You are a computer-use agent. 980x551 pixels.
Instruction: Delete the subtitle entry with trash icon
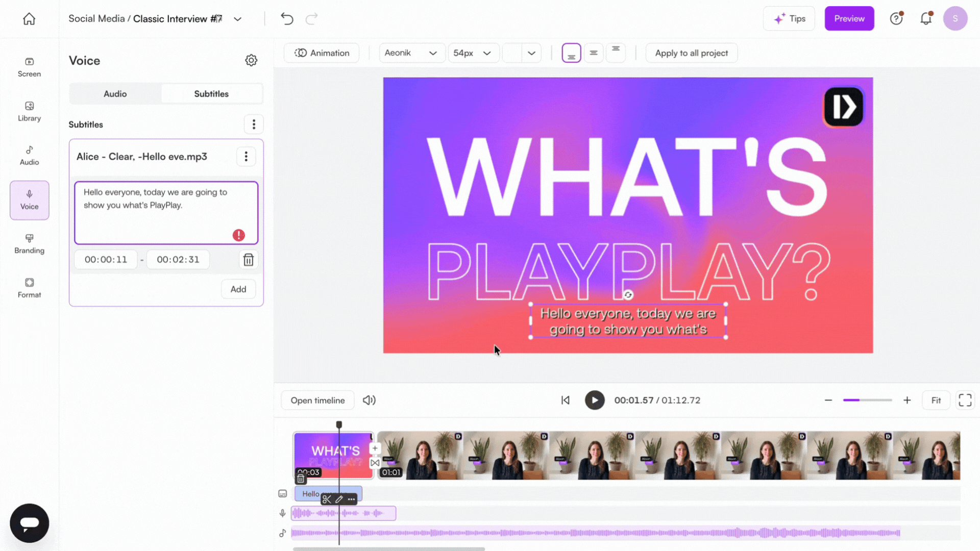point(249,260)
